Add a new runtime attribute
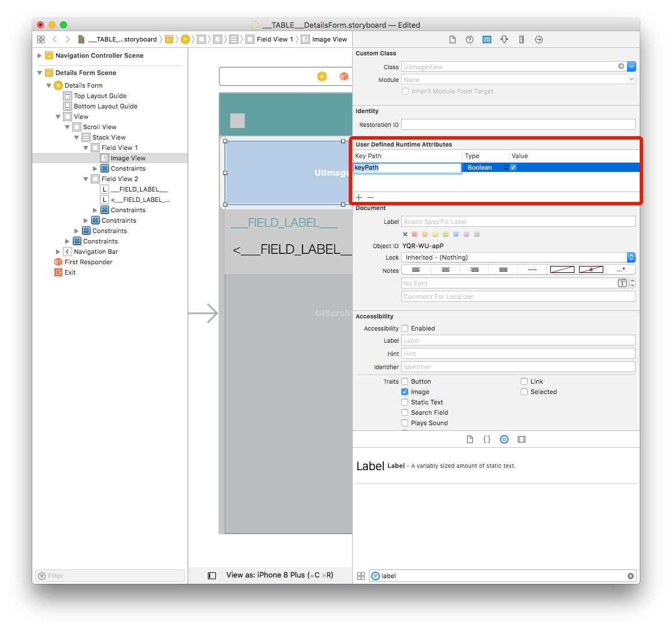Image resolution: width=672 pixels, height=630 pixels. 359,197
